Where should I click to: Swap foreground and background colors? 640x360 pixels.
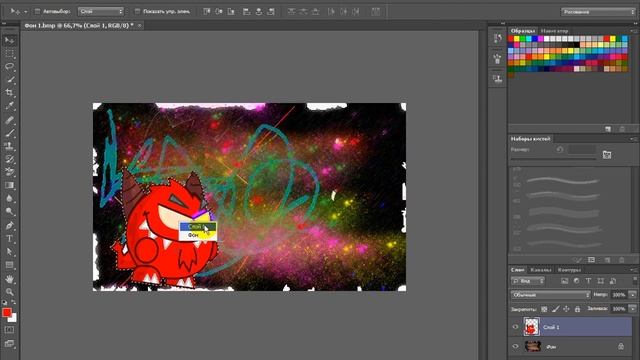click(13, 302)
